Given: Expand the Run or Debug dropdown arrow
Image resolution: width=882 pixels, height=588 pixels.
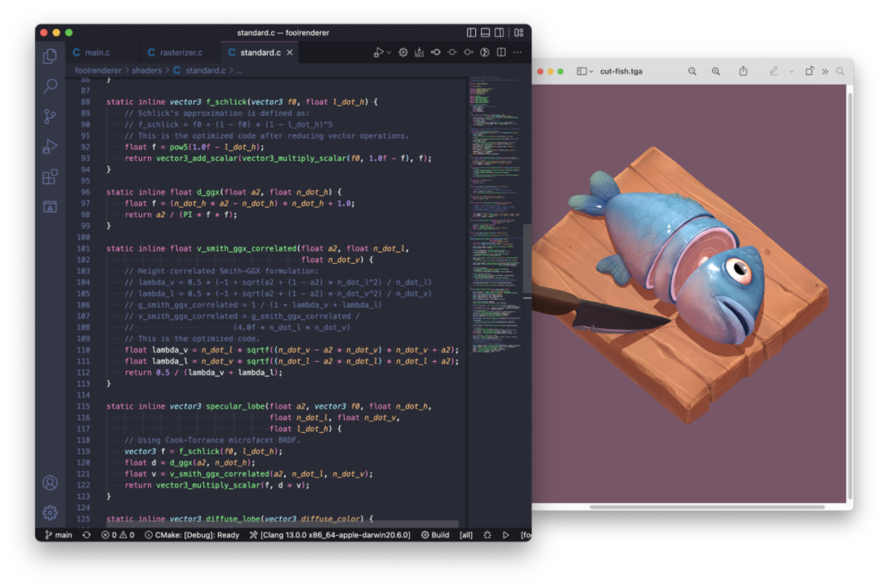Looking at the screenshot, I should 389,52.
